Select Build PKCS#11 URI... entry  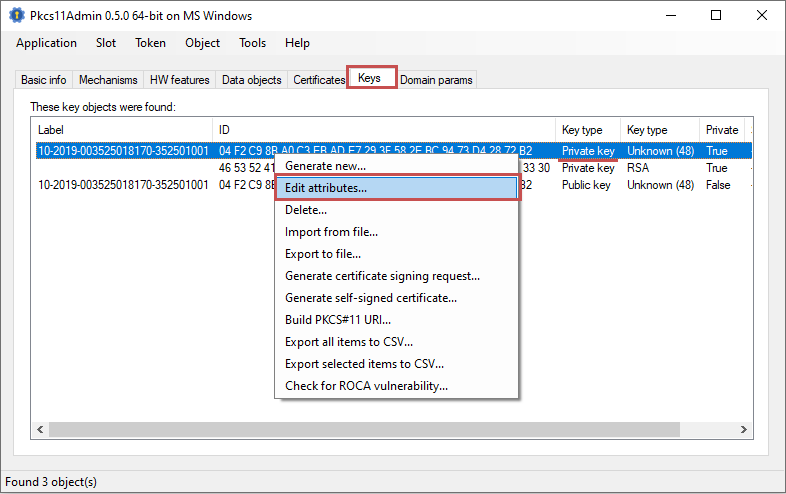[x=396, y=320]
